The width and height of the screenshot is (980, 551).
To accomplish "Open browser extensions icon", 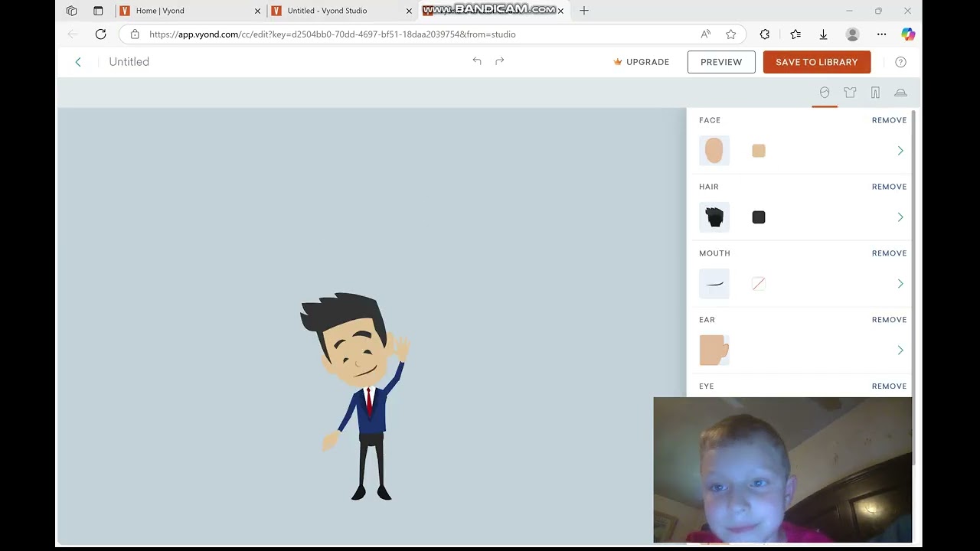I will pos(764,34).
